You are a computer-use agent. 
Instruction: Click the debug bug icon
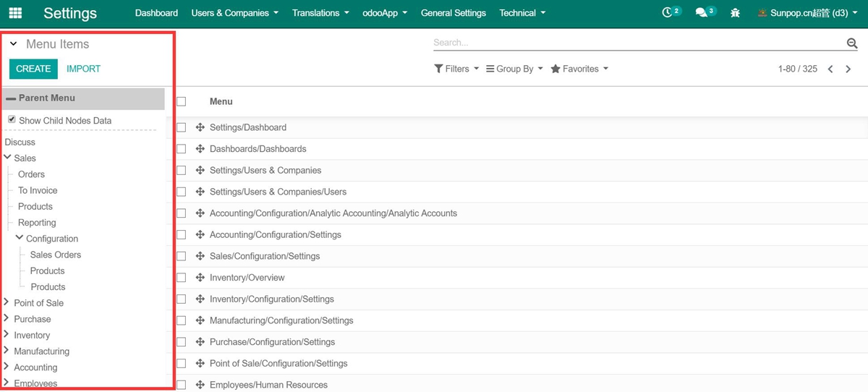pyautogui.click(x=736, y=13)
